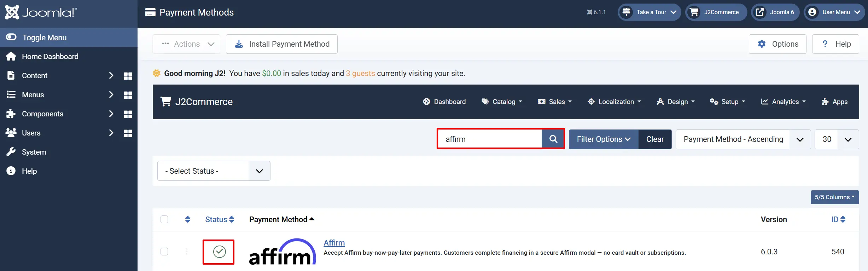The width and height of the screenshot is (868, 271).
Task: Open the Localization menu
Action: pos(614,102)
